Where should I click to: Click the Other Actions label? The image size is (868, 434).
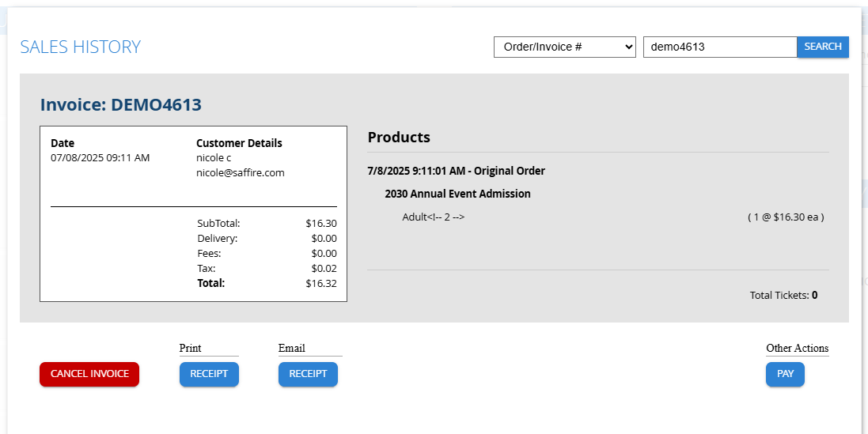pyautogui.click(x=797, y=348)
